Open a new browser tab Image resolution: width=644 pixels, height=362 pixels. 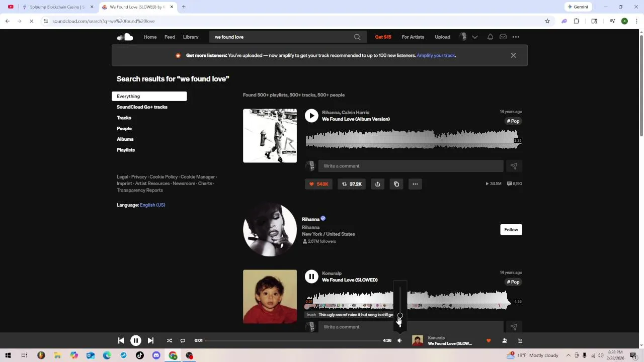(x=184, y=7)
